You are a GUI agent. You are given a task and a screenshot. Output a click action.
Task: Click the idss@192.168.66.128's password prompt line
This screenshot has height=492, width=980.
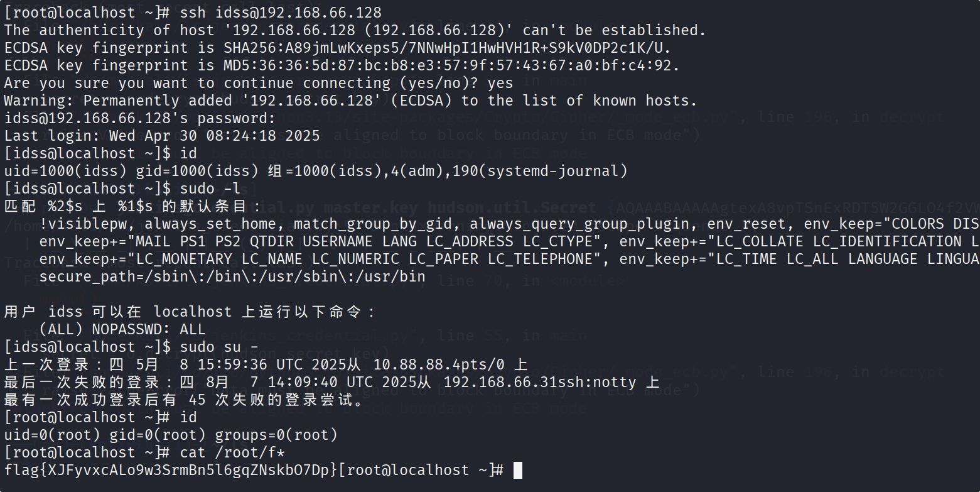[140, 118]
